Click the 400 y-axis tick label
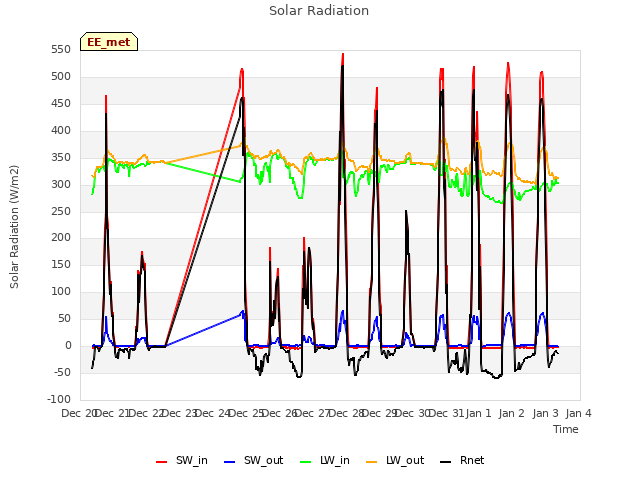This screenshot has width=640, height=480. 61,131
